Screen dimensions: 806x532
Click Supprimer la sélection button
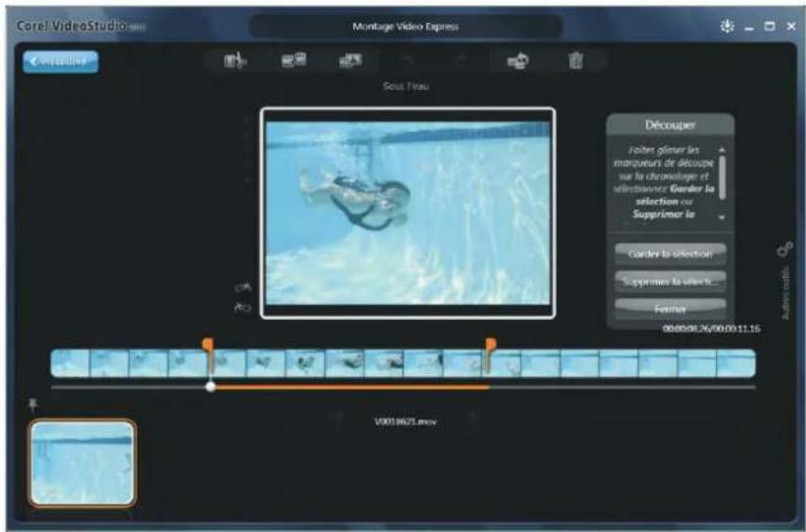[670, 281]
